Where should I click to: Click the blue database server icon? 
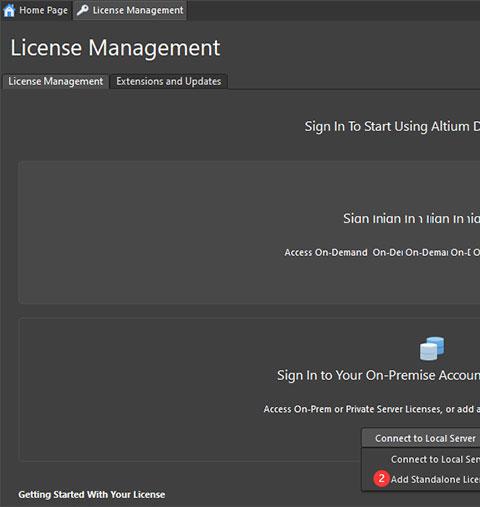pyautogui.click(x=432, y=348)
